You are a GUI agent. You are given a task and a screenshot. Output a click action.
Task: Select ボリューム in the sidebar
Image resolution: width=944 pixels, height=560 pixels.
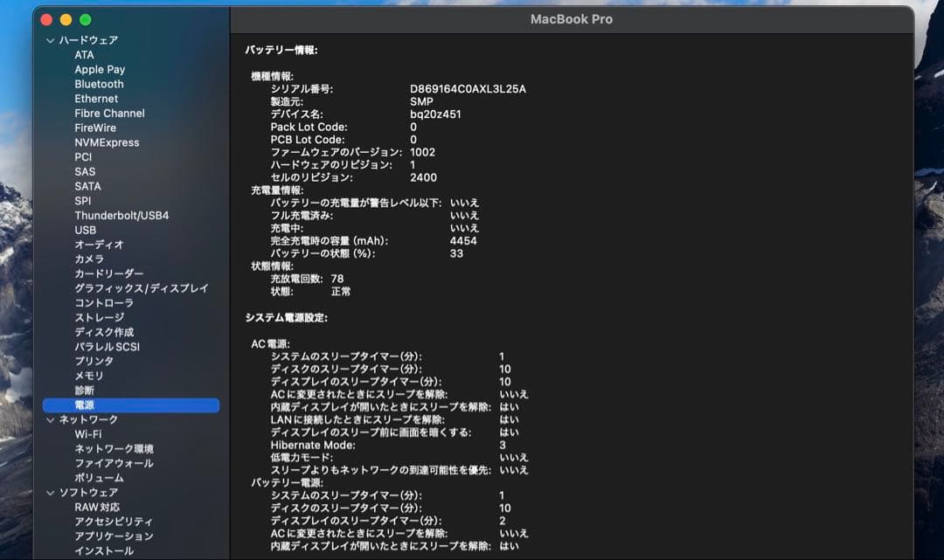point(100,478)
